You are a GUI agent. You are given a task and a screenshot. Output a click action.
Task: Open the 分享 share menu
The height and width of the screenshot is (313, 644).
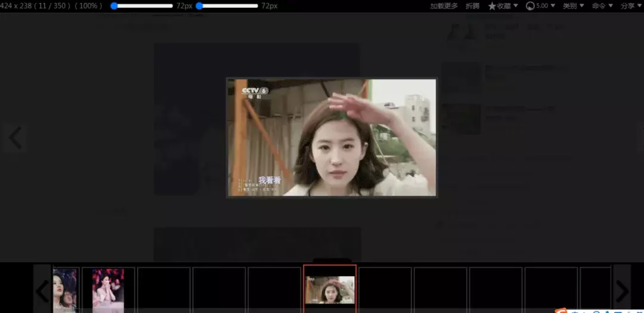[630, 6]
